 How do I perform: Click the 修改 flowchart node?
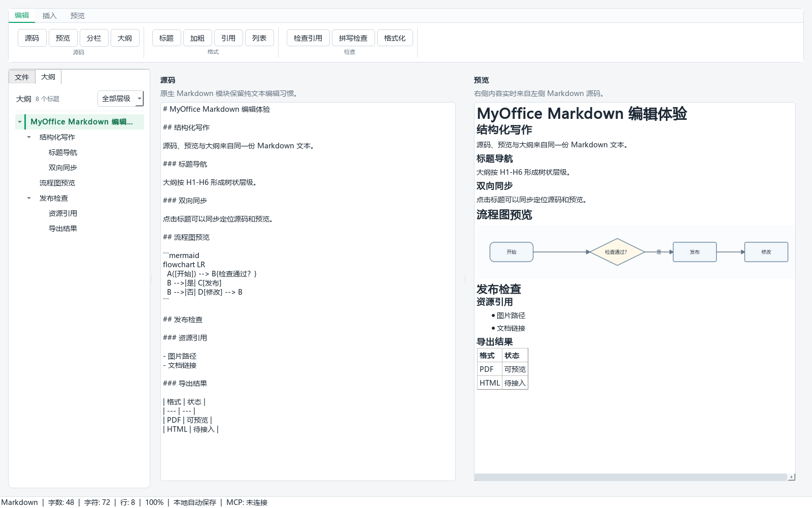(766, 252)
